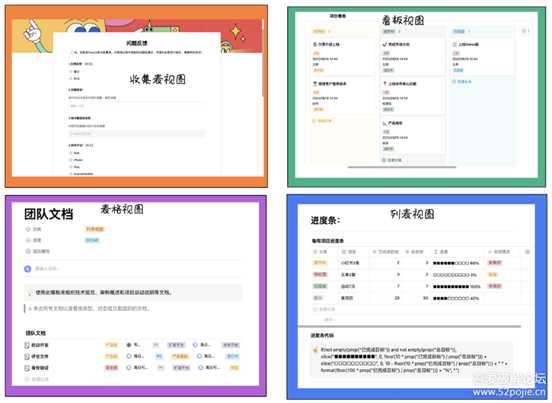This screenshot has width=552, height=403.
Task: Click the large 团队文档 page title
Action: tap(49, 214)
